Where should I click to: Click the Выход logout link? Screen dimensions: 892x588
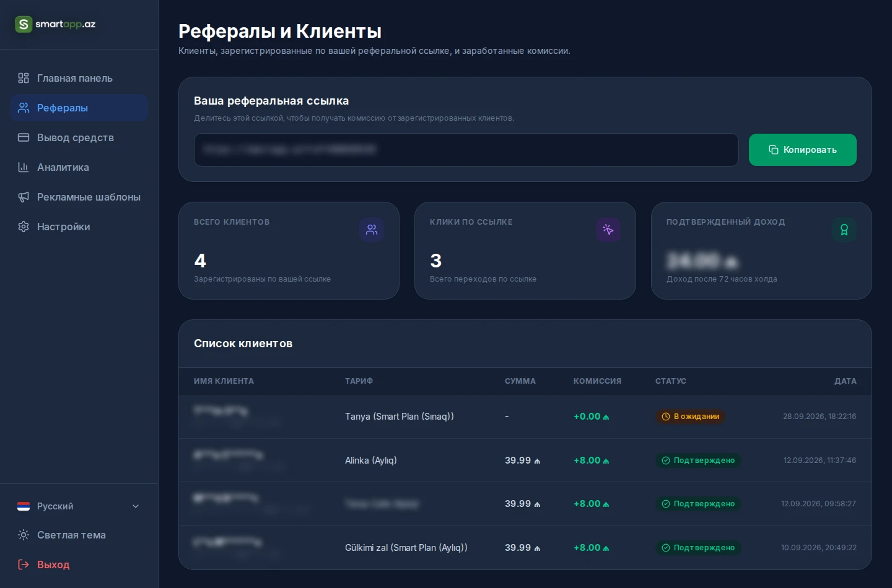(x=79, y=564)
